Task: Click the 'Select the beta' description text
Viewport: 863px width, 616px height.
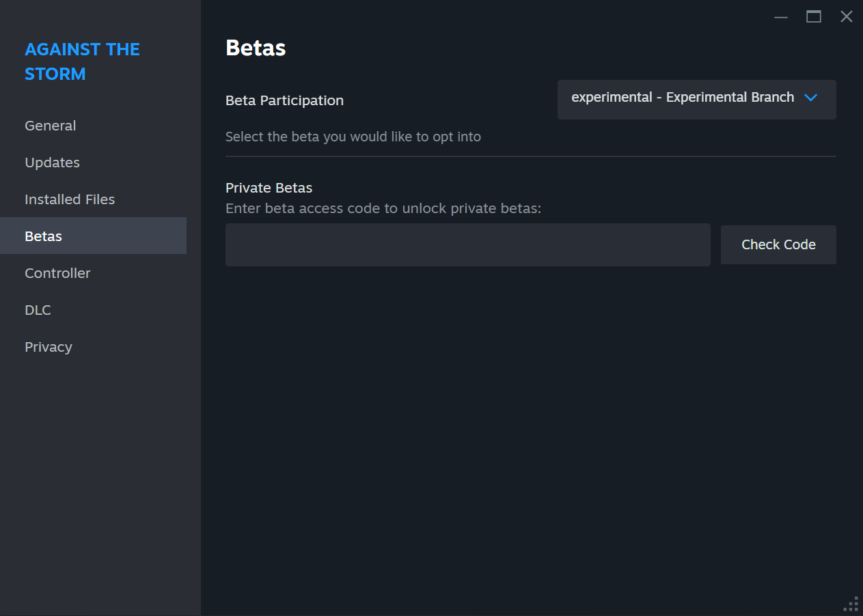Action: pos(353,137)
